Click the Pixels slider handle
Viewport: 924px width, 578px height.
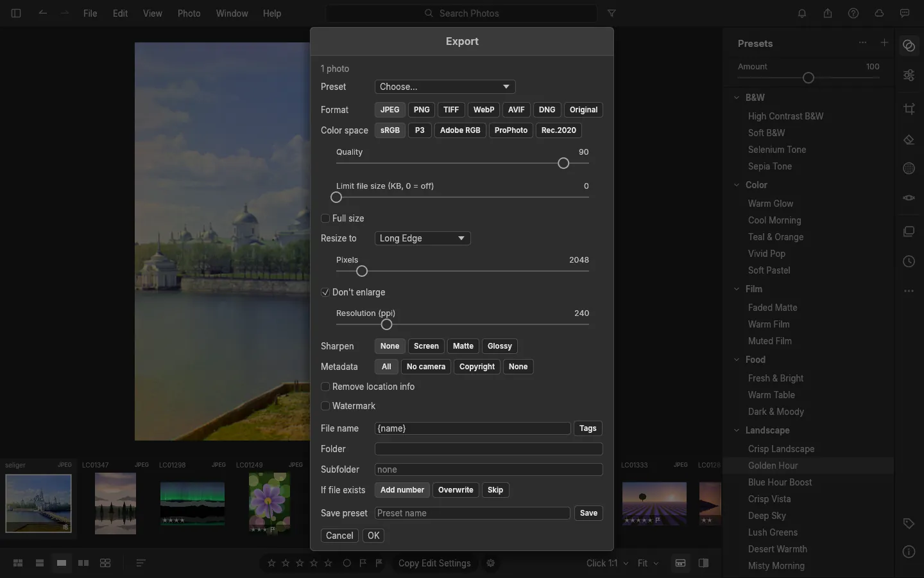tap(362, 271)
